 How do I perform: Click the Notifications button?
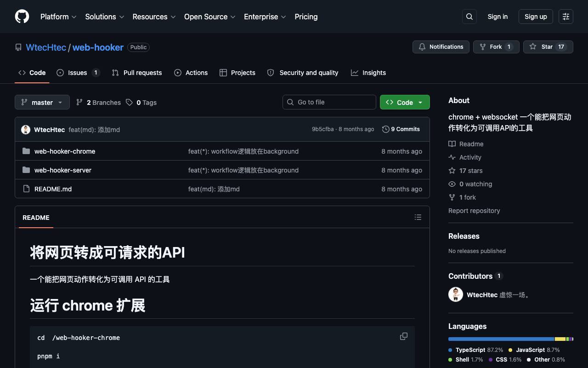click(x=441, y=47)
